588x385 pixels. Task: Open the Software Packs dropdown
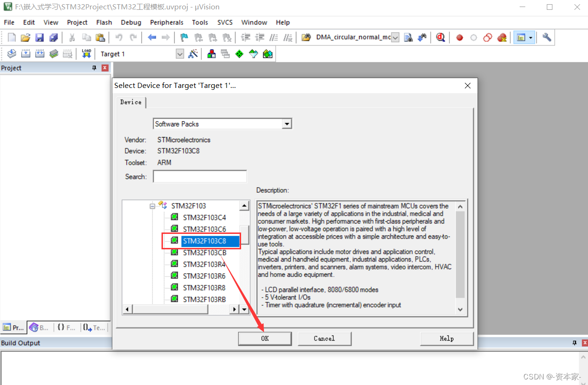point(287,124)
